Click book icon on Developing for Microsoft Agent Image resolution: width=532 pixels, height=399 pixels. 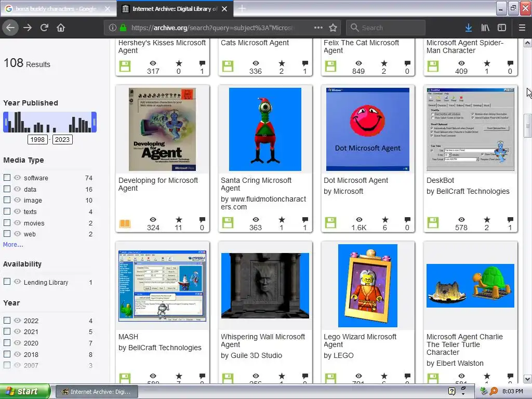[125, 223]
